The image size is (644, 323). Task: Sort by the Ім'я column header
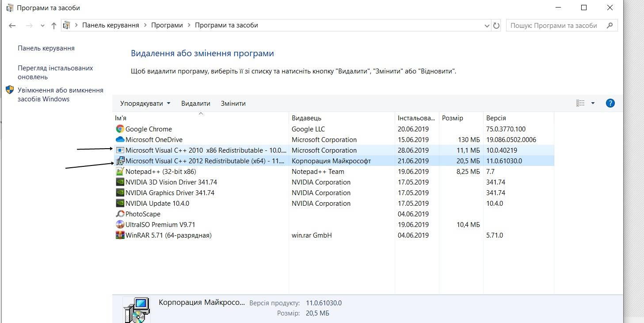(x=201, y=118)
